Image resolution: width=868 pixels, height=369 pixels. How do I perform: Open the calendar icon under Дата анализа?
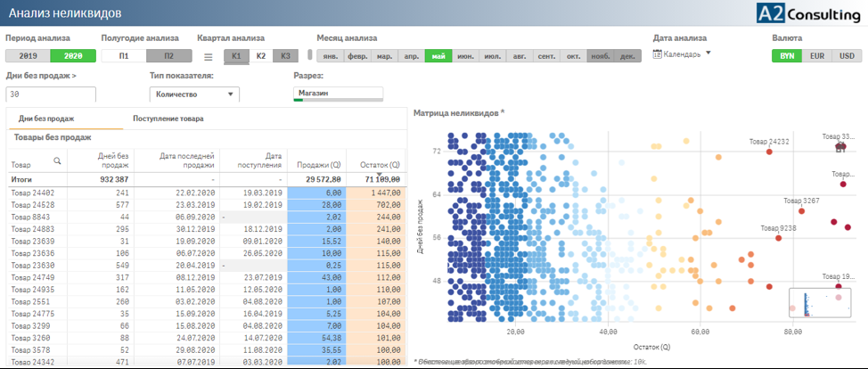(658, 54)
